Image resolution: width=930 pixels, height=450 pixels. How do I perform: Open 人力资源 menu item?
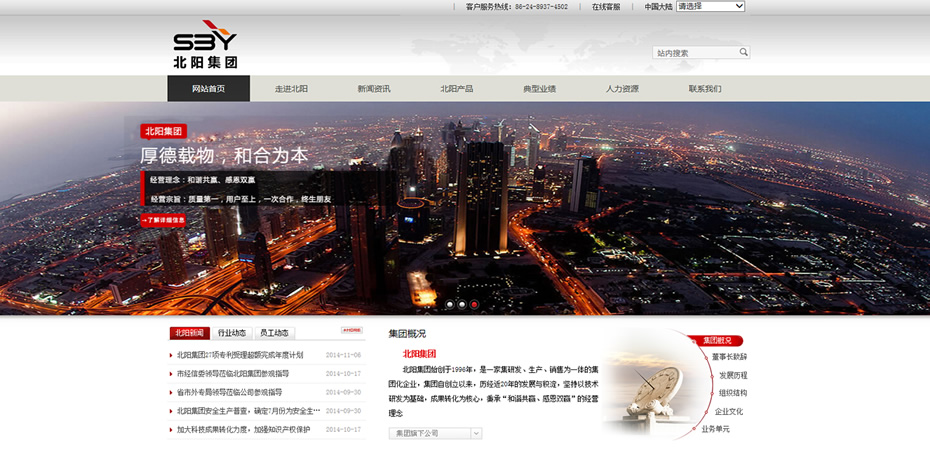point(621,89)
